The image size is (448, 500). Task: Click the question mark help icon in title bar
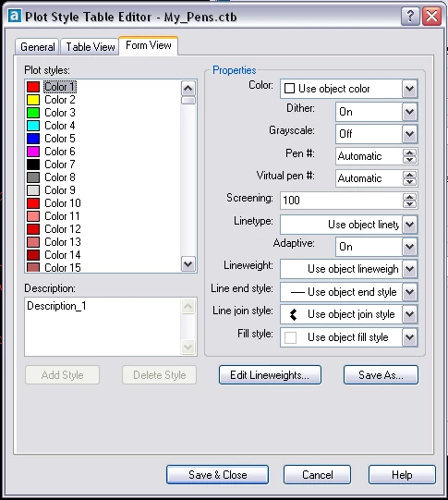(x=410, y=16)
